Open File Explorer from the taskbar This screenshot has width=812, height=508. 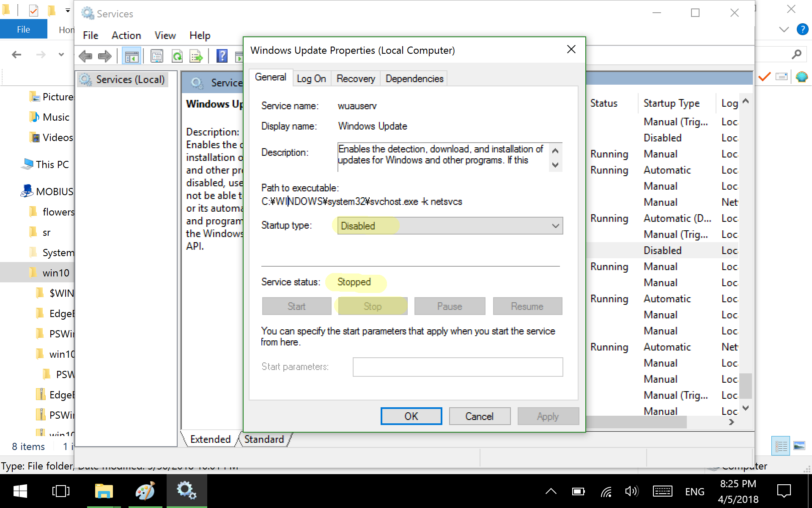pos(104,491)
